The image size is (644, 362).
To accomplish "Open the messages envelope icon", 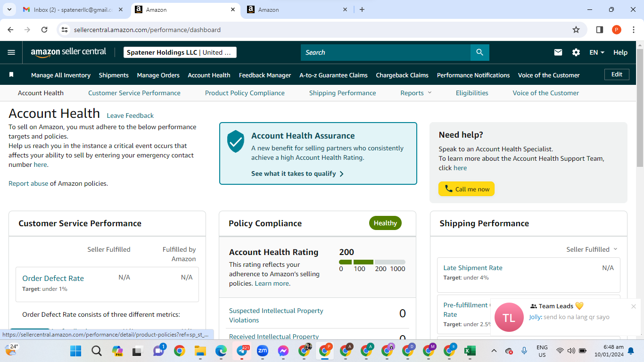I will click(x=558, y=52).
